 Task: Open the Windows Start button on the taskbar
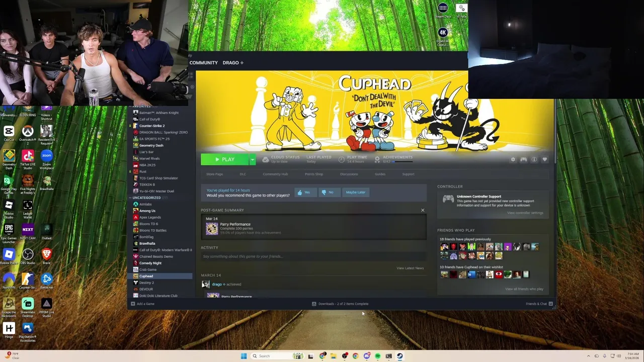tap(244, 356)
